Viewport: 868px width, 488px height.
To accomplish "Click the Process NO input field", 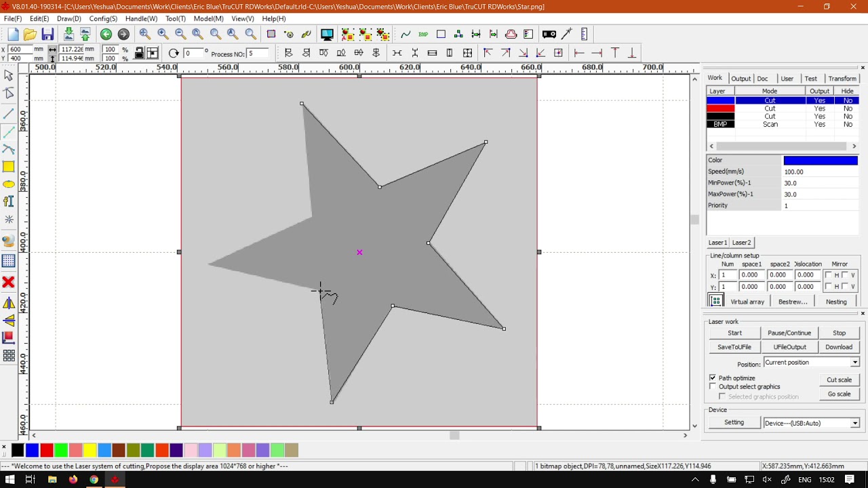I will [258, 54].
